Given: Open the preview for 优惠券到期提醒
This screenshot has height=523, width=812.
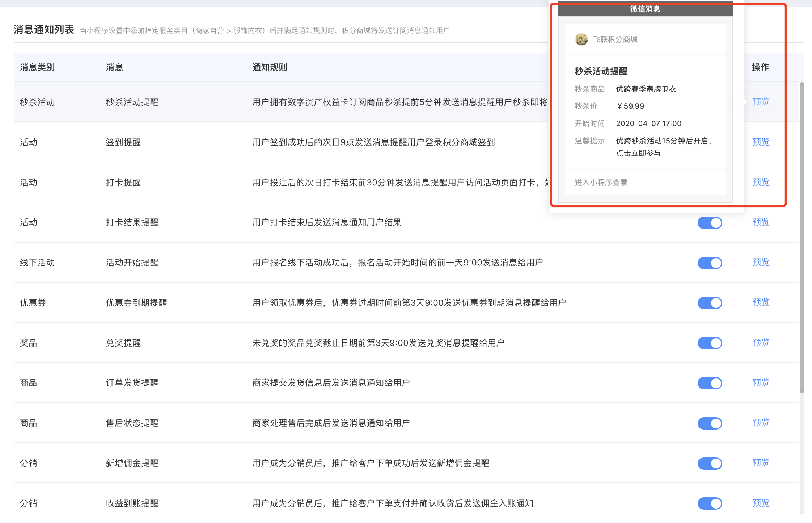Looking at the screenshot, I should point(761,302).
